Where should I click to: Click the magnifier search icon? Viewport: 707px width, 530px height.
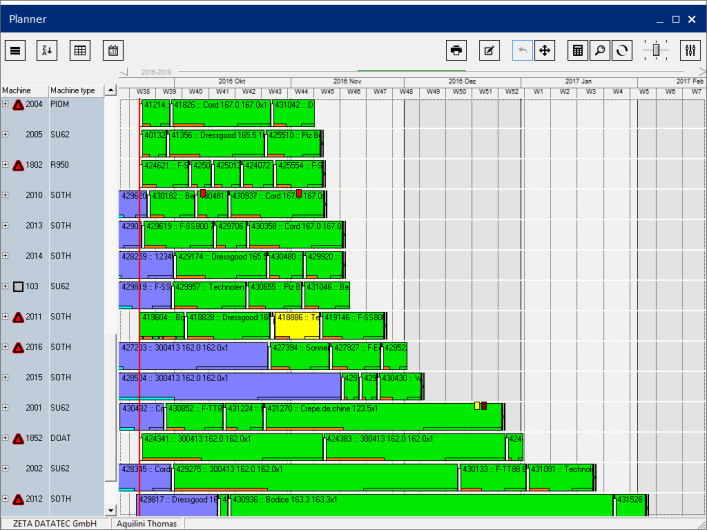[600, 50]
